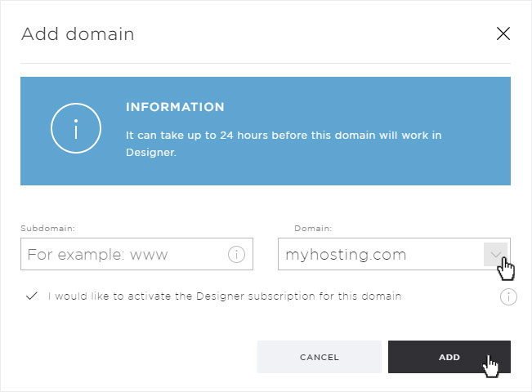This screenshot has height=392, width=532.
Task: Open the myhosting.com domain selector
Action: 394,254
